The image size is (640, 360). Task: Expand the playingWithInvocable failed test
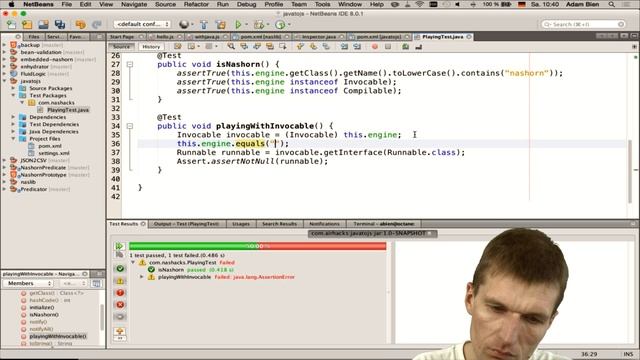click(x=142, y=277)
